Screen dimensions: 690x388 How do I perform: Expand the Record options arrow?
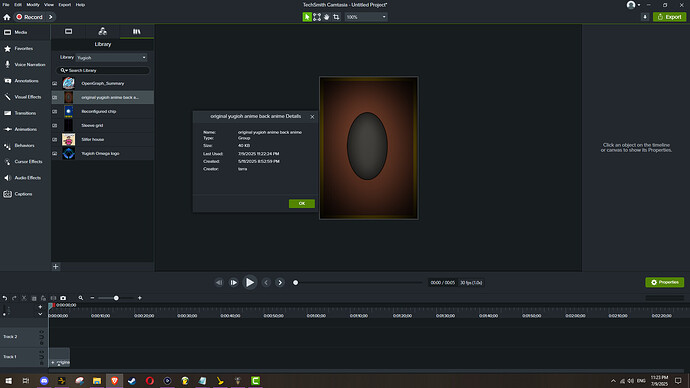tap(51, 17)
